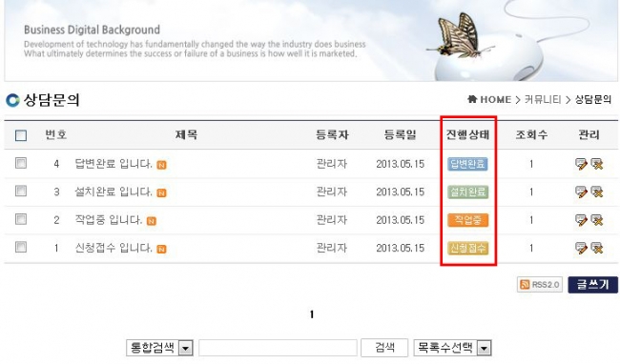Open the 통합검색 search type dropdown
Viewport: 620px width, 364px height.
[159, 348]
